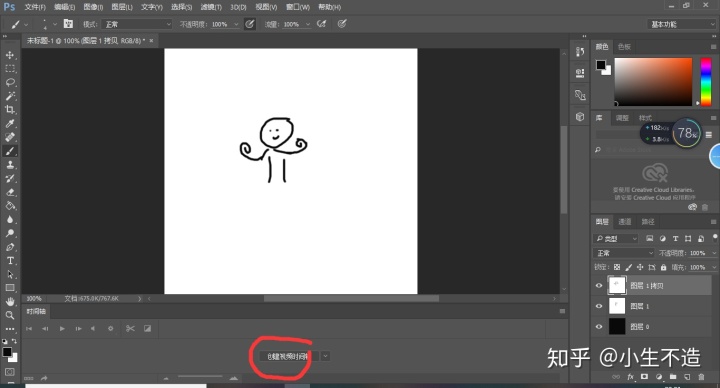Toggle layer filtering on or off
Image resolution: width=720 pixels, height=388 pixels.
point(715,237)
